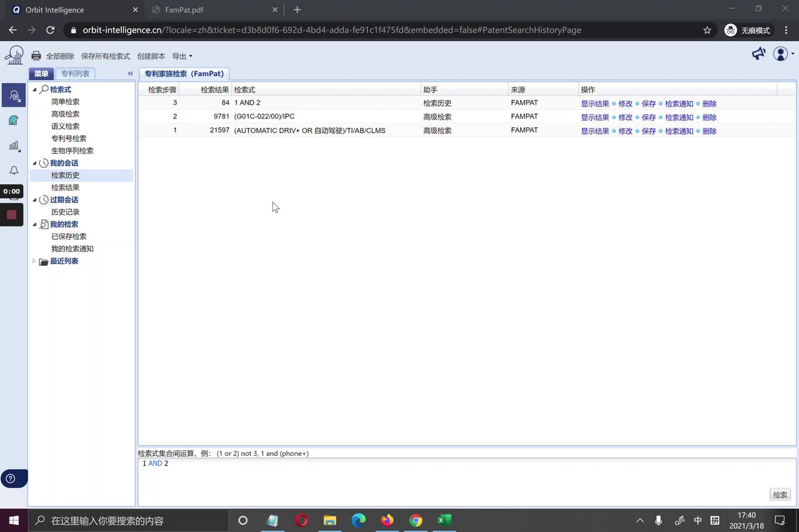Open a new browser tab with plus
799x532 pixels.
tap(297, 10)
